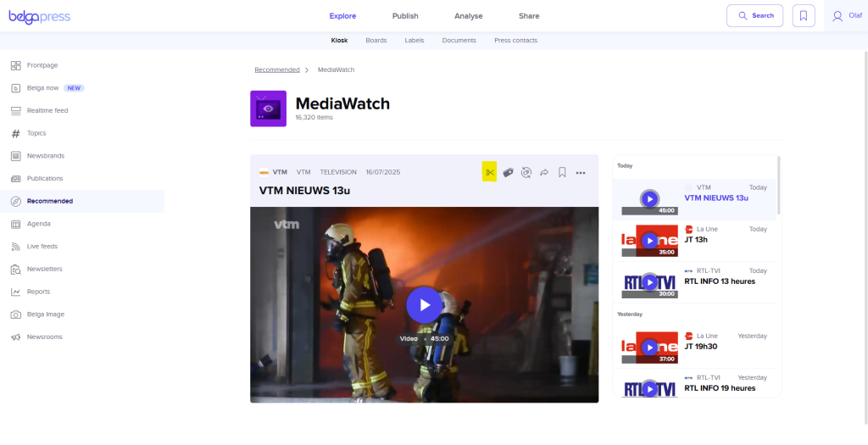
Task: Play the La Une JT 13h thumbnail
Action: coord(650,241)
